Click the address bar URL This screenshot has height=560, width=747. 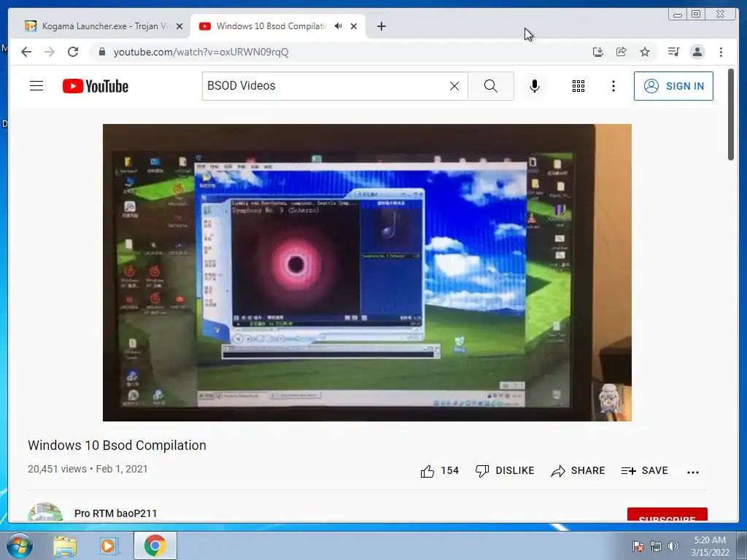[201, 52]
